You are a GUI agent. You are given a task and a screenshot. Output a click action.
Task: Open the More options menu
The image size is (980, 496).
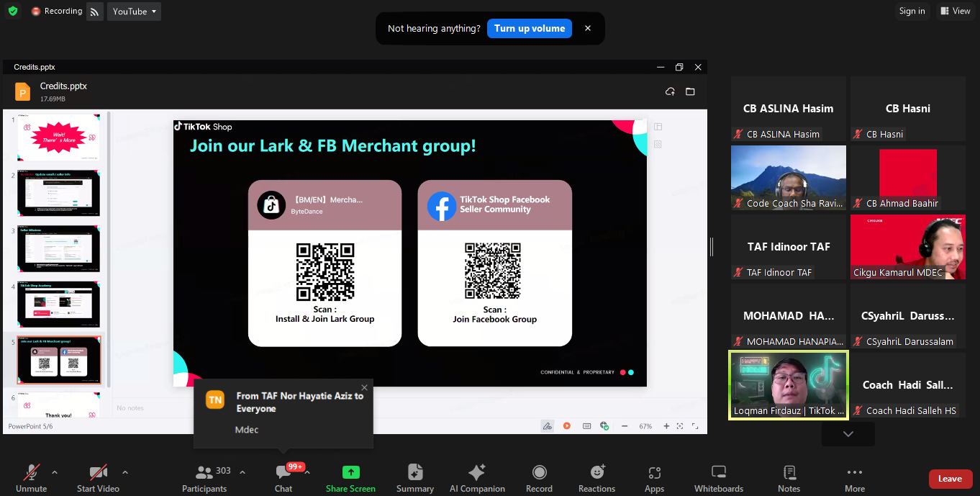coord(855,478)
